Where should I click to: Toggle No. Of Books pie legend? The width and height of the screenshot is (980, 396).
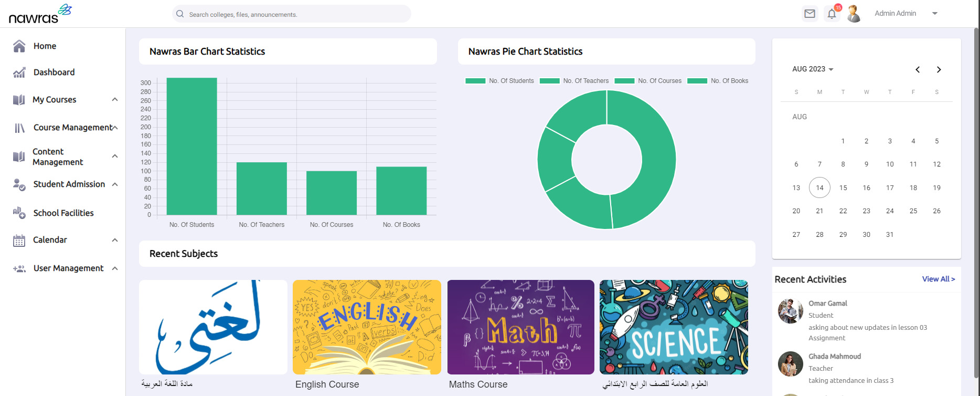(718, 81)
